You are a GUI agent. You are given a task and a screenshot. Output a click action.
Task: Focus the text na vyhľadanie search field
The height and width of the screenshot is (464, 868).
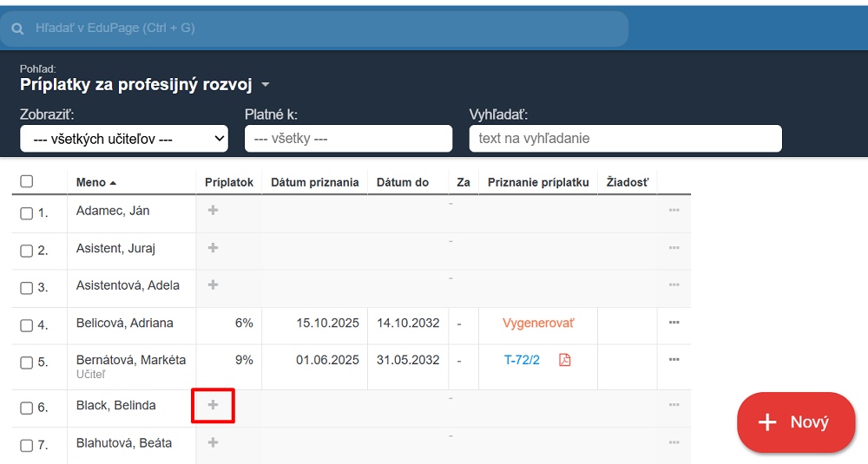pos(625,139)
